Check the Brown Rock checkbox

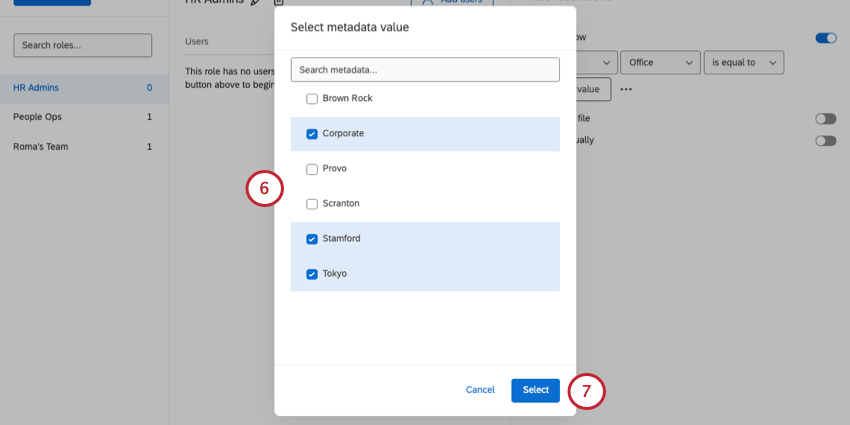pyautogui.click(x=312, y=99)
